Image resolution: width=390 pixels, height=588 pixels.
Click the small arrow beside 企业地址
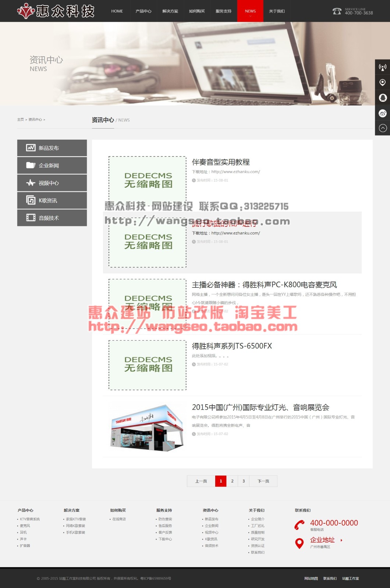[x=341, y=540]
